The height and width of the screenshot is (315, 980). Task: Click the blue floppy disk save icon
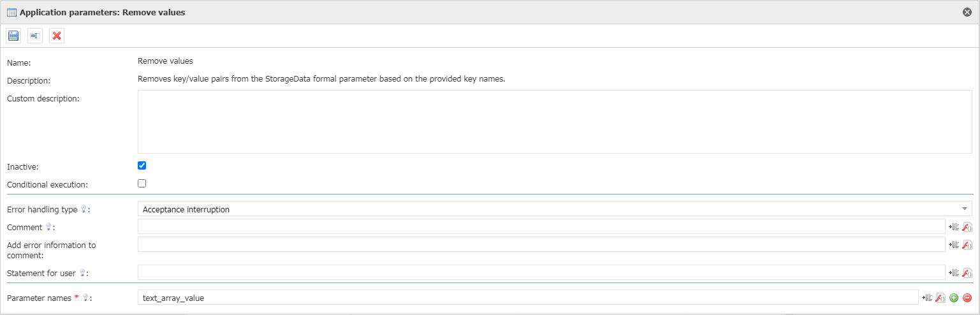pyautogui.click(x=13, y=36)
